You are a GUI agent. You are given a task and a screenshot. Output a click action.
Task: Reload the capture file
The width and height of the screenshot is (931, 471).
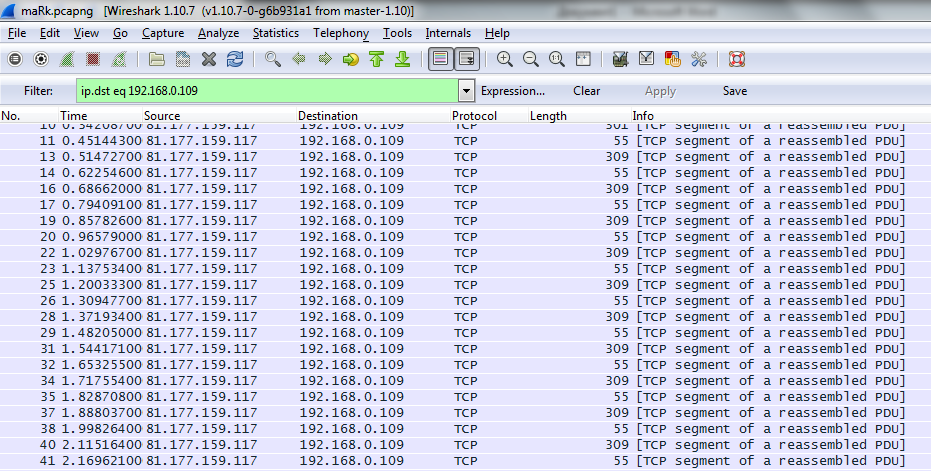tap(235, 59)
